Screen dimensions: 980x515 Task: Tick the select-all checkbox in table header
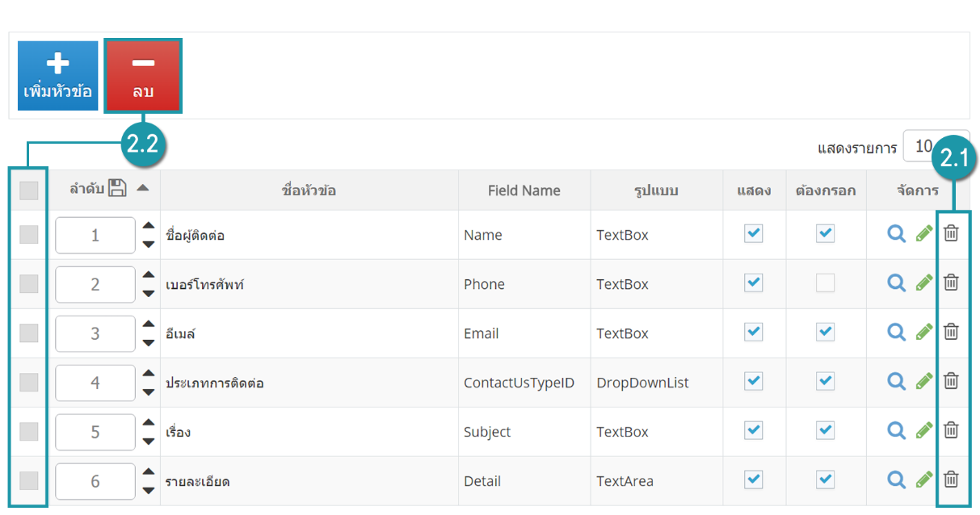28,191
